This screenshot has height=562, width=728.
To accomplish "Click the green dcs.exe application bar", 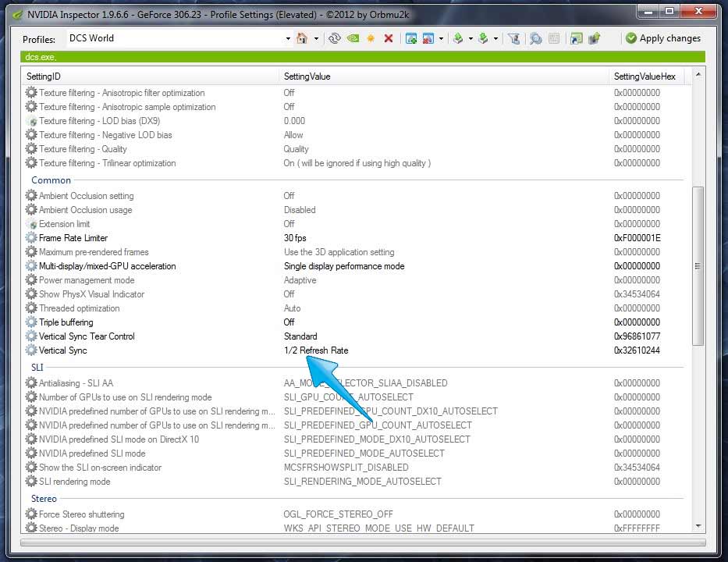I will (363, 57).
